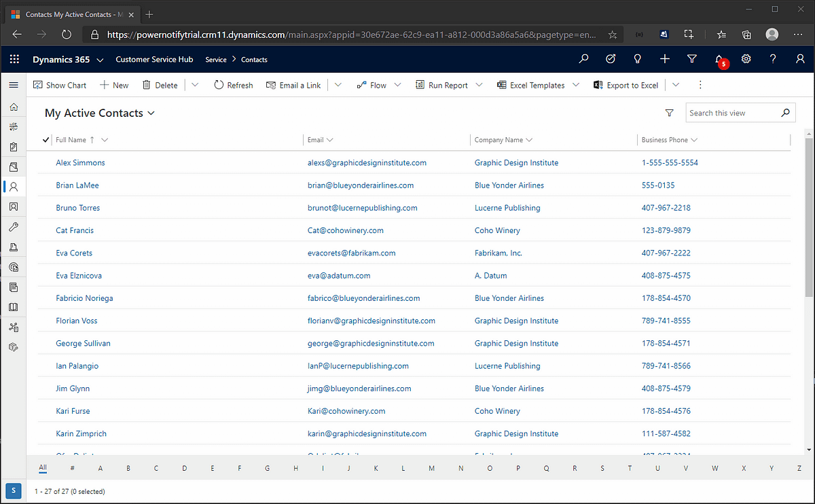Click New contact command
Viewport: 815px width, 504px height.
tap(114, 85)
